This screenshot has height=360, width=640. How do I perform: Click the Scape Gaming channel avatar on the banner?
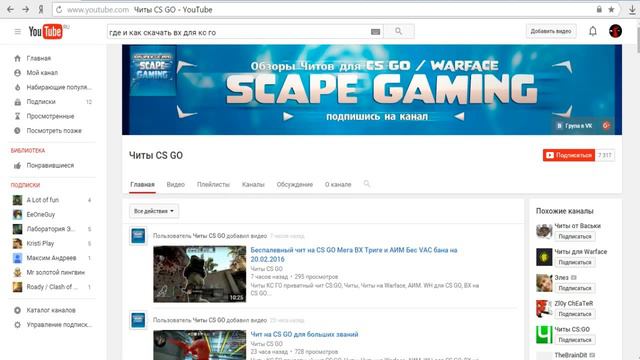point(152,70)
